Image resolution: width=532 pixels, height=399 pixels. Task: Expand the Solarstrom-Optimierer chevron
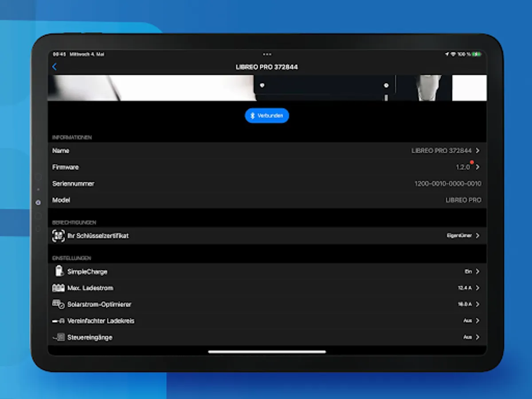(477, 305)
